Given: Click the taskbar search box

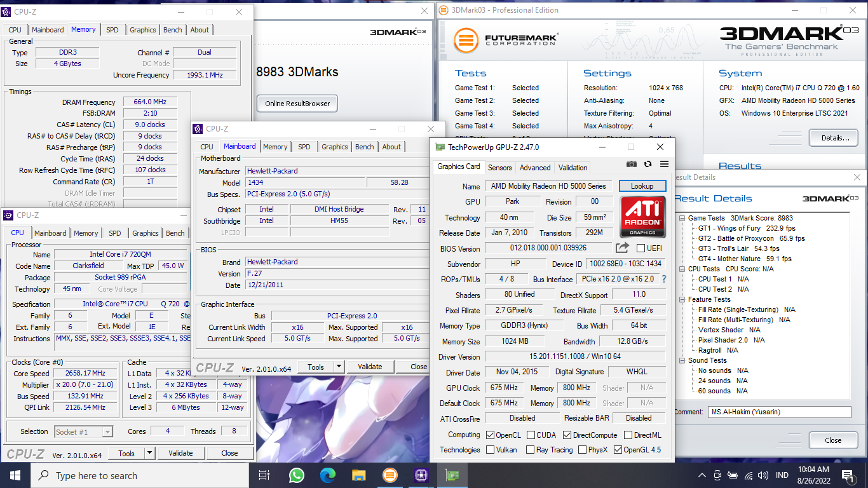Looking at the screenshot, I should click(139, 475).
